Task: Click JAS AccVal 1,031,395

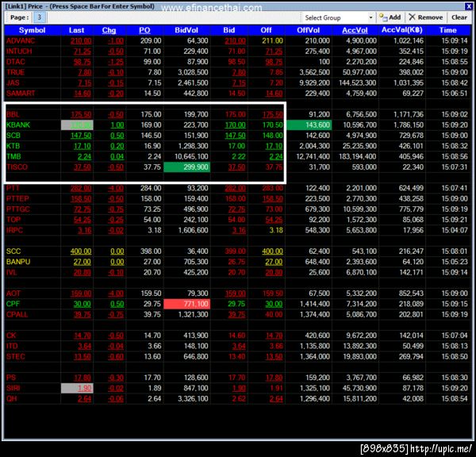Action: pos(409,83)
